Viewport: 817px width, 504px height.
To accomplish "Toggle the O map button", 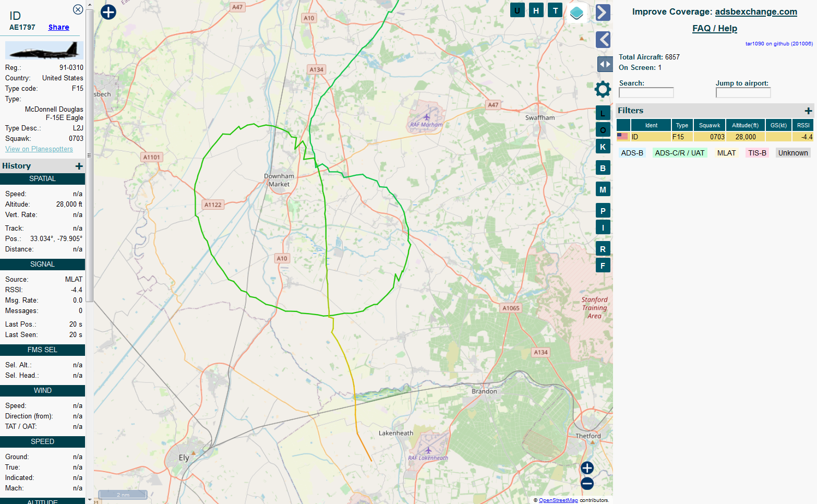I will pyautogui.click(x=603, y=130).
